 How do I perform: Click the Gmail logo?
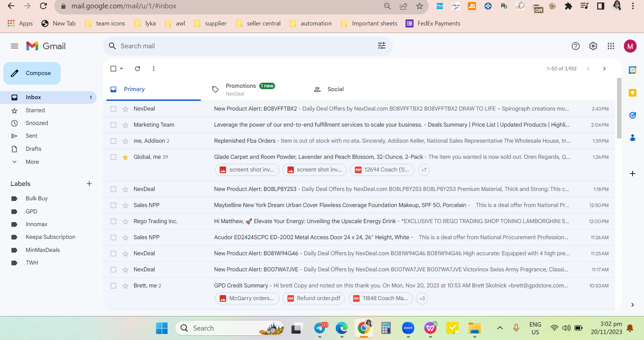click(46, 46)
